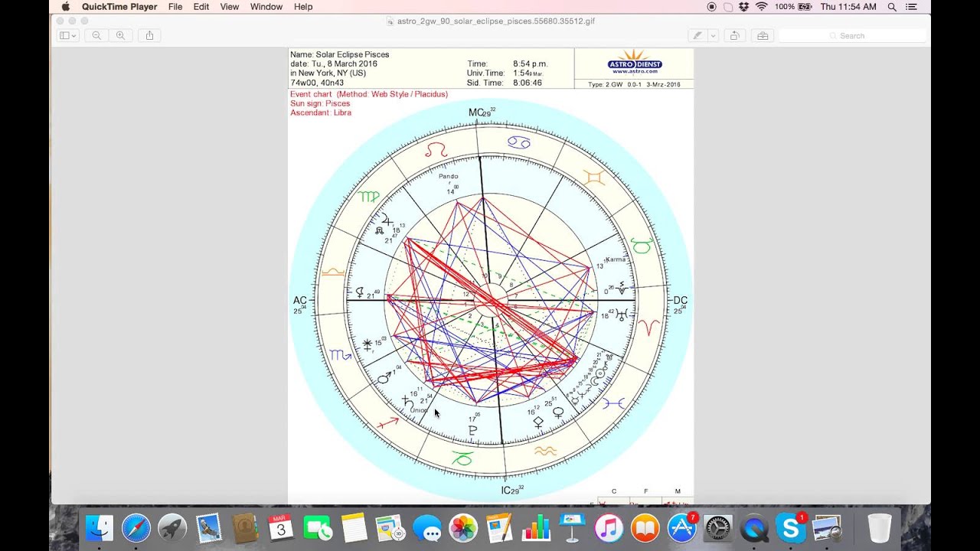The height and width of the screenshot is (551, 980).
Task: Open the Window menu
Action: pos(266,7)
